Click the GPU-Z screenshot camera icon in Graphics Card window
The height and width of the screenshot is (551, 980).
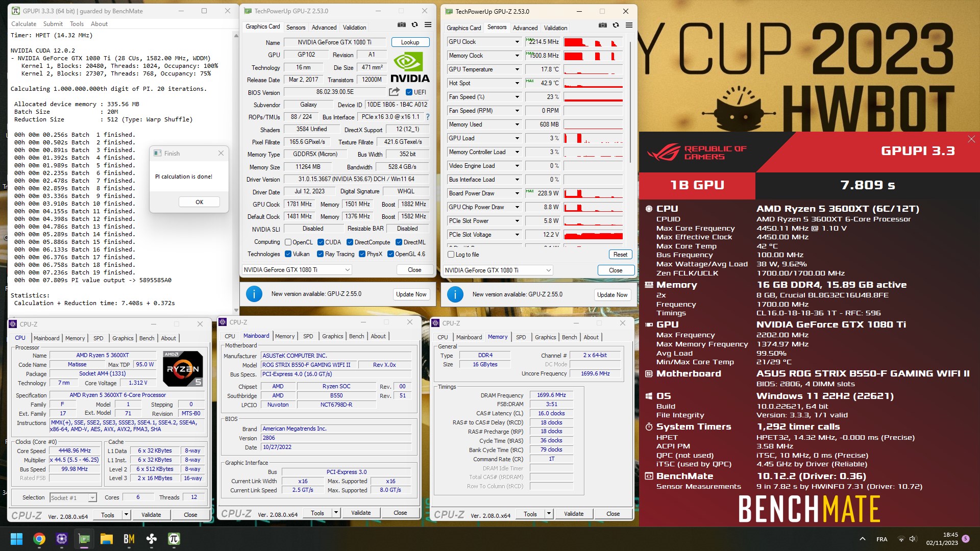[x=402, y=24]
